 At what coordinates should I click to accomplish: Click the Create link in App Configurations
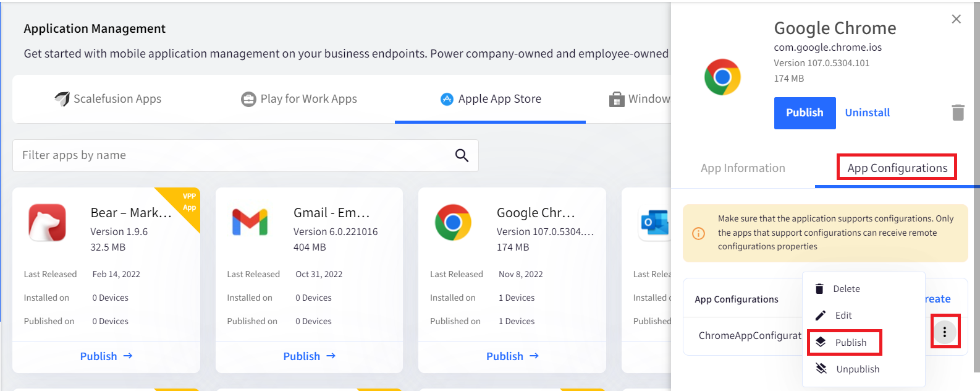pyautogui.click(x=938, y=299)
